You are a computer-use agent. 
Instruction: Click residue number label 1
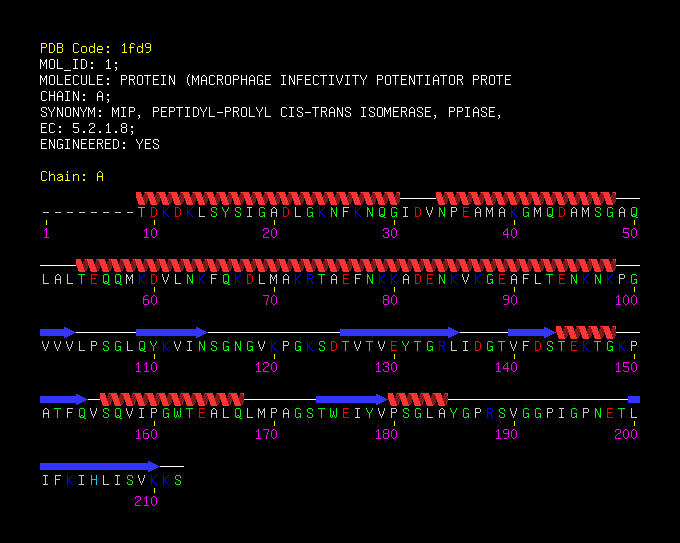tap(46, 233)
